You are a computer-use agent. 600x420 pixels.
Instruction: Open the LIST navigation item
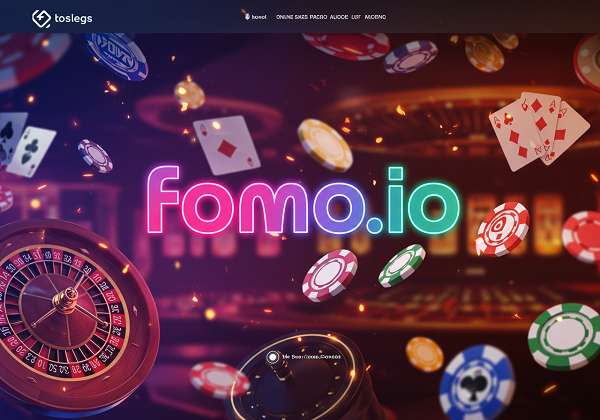coord(356,17)
